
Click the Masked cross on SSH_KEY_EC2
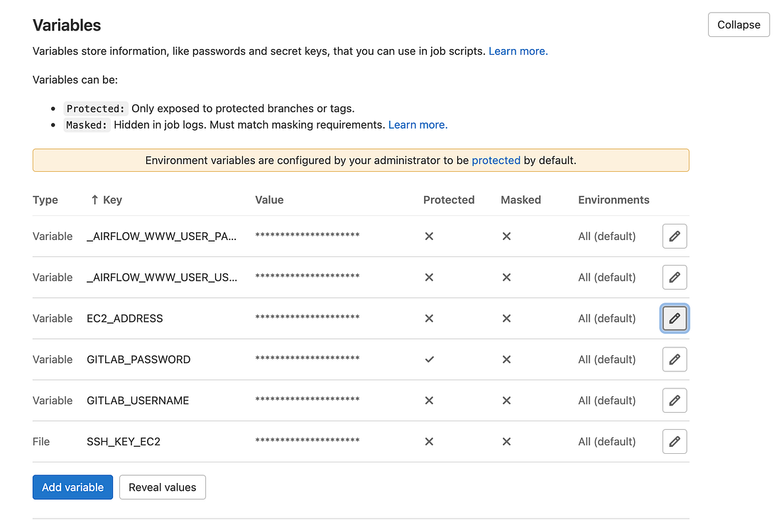pyautogui.click(x=506, y=441)
